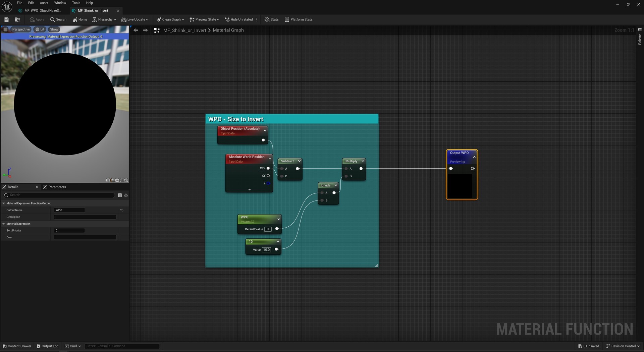Toggle Live Update option
Image resolution: width=644 pixels, height=352 pixels.
tap(135, 19)
